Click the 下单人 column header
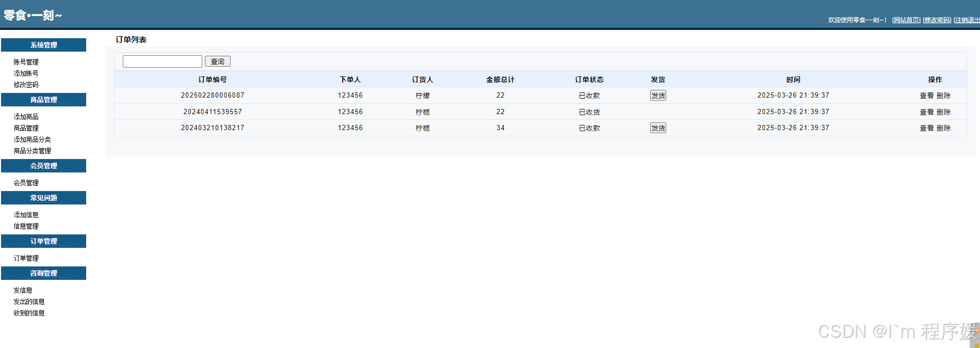 coord(350,80)
